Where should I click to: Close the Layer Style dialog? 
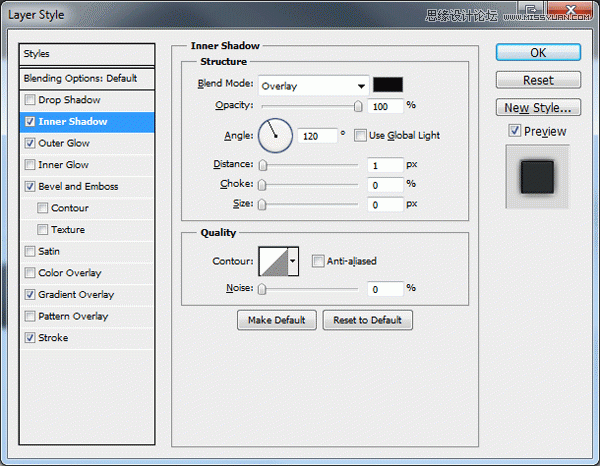[570, 10]
